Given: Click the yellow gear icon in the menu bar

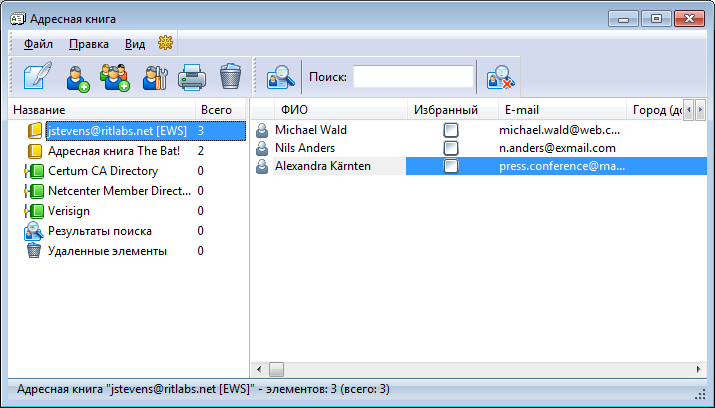Looking at the screenshot, I should (x=165, y=43).
